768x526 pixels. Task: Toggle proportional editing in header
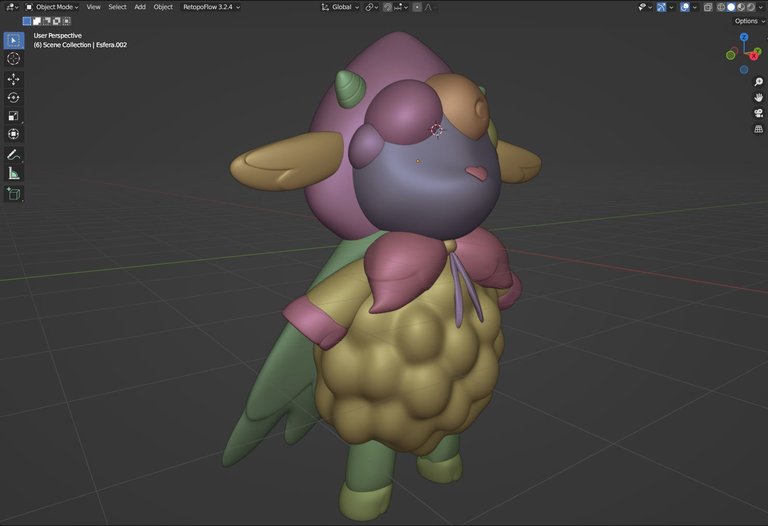(417, 7)
